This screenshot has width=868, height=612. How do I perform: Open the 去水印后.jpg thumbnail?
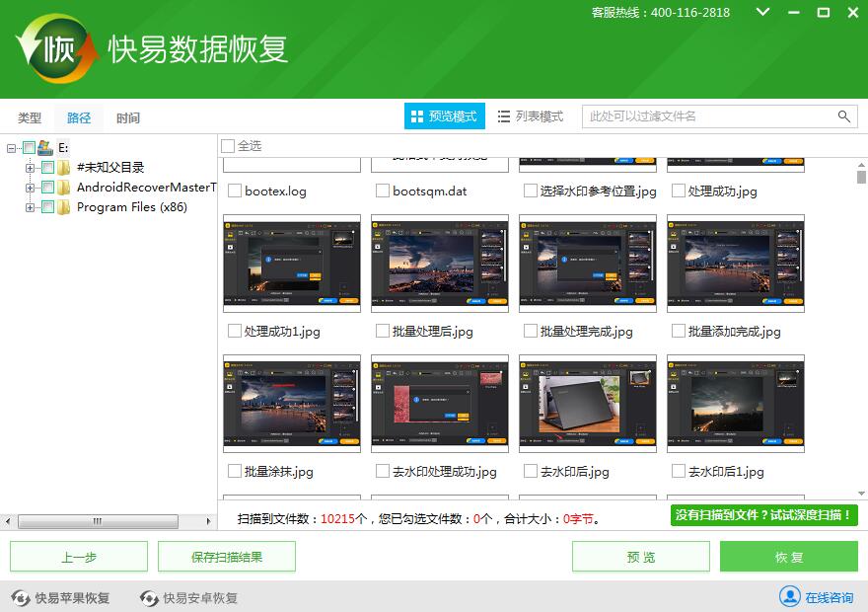pyautogui.click(x=587, y=403)
